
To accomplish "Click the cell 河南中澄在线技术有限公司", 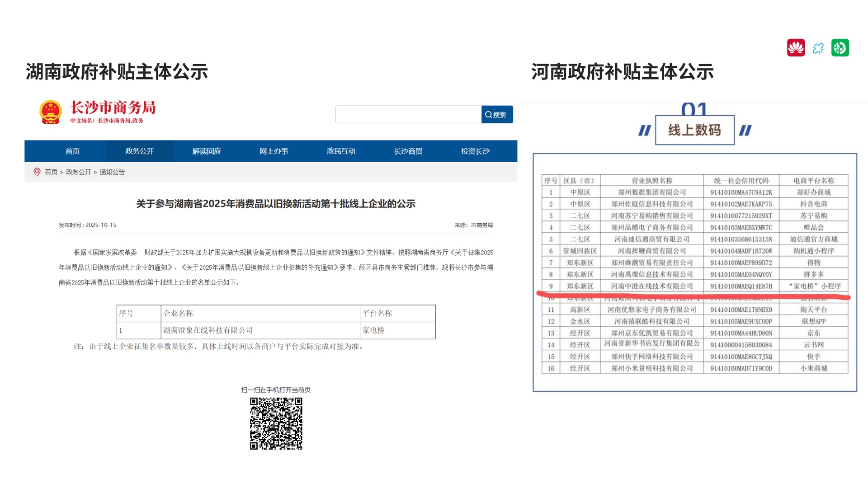I will (652, 286).
